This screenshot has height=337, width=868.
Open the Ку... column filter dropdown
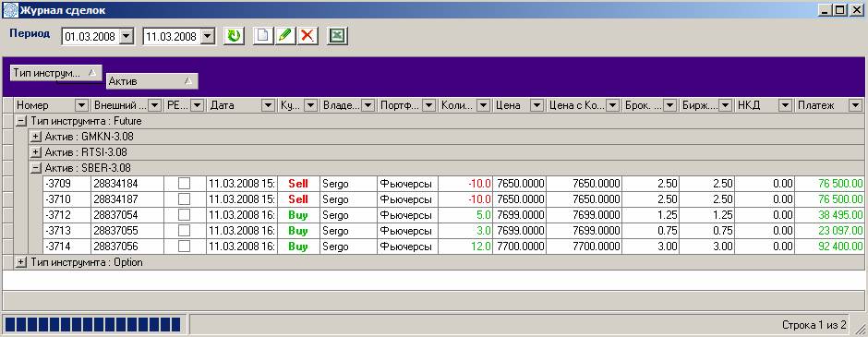[x=310, y=105]
